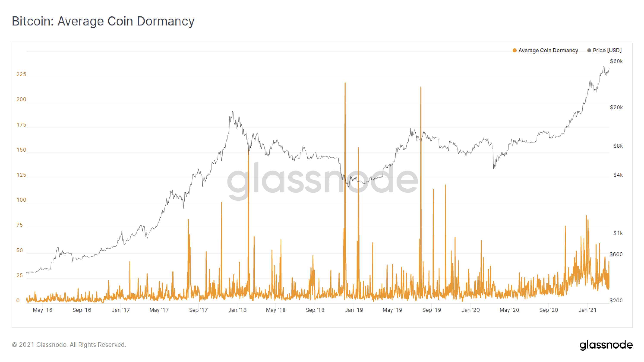Select the Jan '21 x-axis label
644x362 pixels.
pyautogui.click(x=587, y=310)
